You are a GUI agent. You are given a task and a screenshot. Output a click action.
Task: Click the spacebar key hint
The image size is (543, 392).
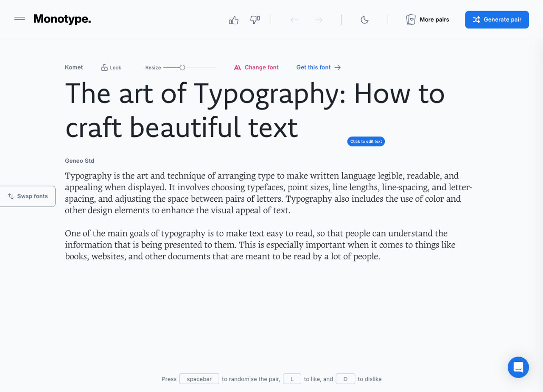pyautogui.click(x=199, y=379)
